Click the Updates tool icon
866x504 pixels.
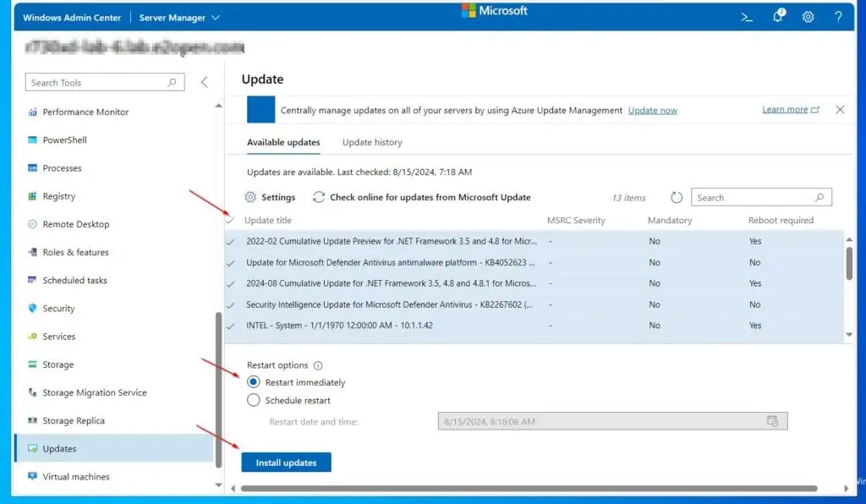pyautogui.click(x=33, y=448)
